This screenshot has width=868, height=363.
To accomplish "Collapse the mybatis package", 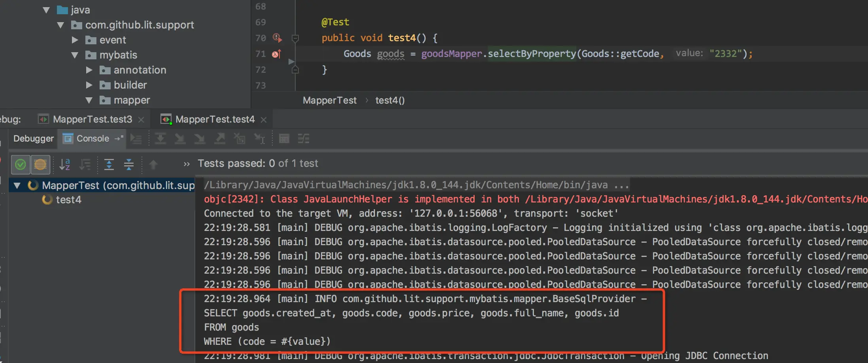I will pyautogui.click(x=75, y=55).
